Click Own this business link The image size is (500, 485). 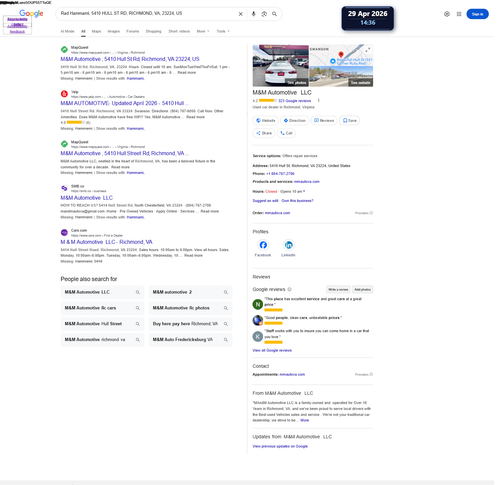point(298,201)
